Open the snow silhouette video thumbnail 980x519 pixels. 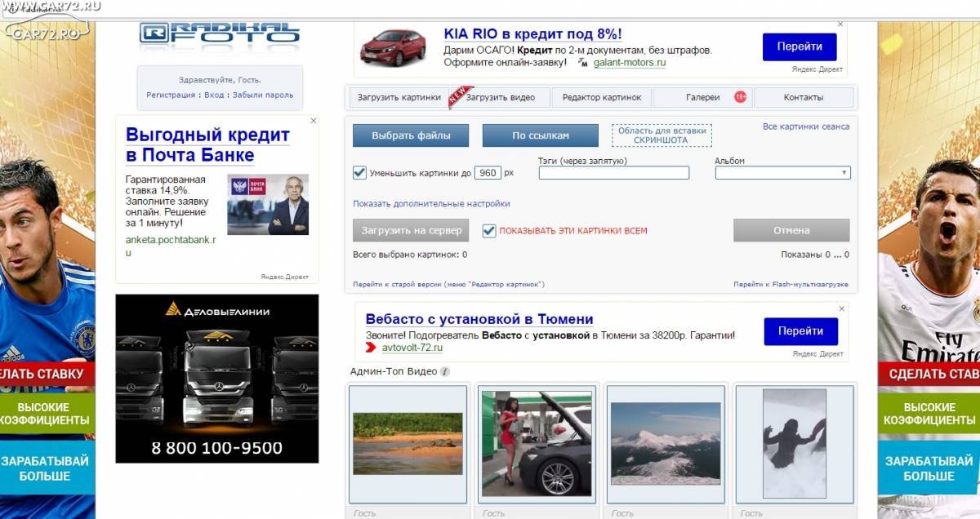point(795,444)
